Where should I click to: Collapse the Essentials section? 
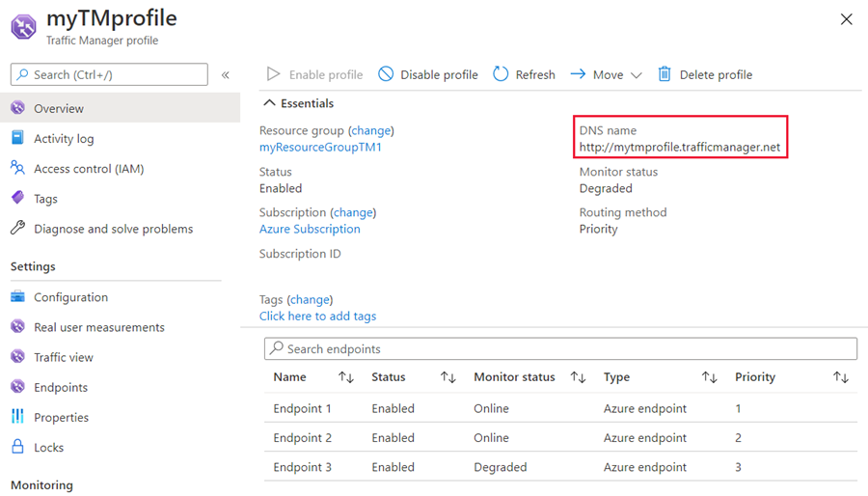coord(269,103)
